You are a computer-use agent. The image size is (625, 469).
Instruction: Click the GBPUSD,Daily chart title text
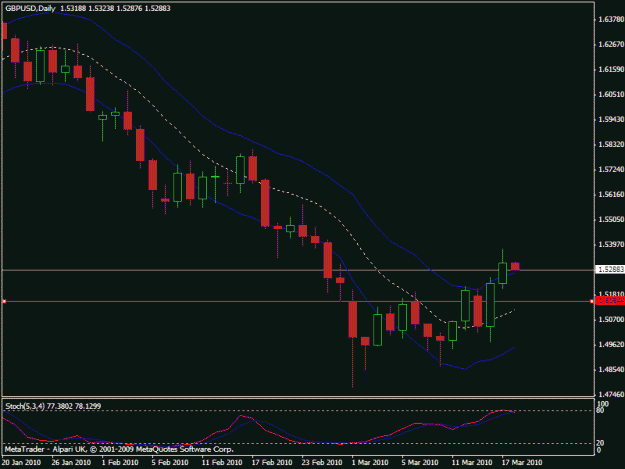(x=30, y=8)
